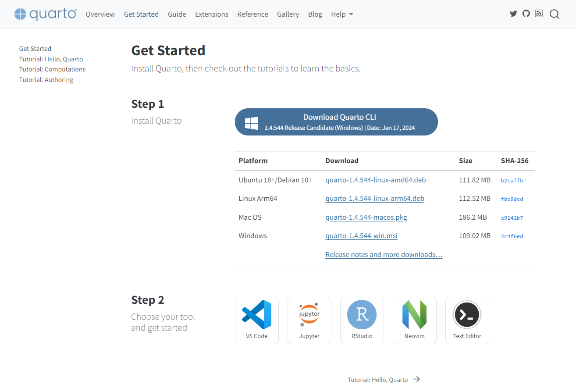
Task: Expand the Help dropdown menu
Action: (342, 14)
